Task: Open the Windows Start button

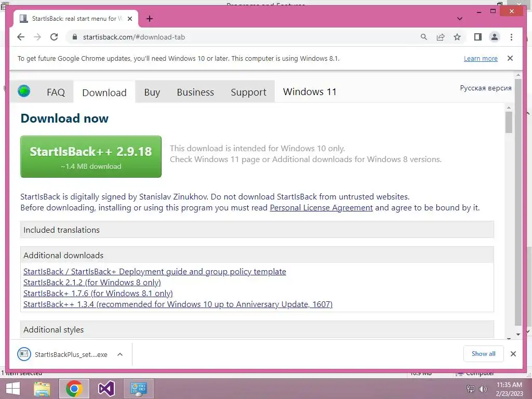Action: [13, 389]
